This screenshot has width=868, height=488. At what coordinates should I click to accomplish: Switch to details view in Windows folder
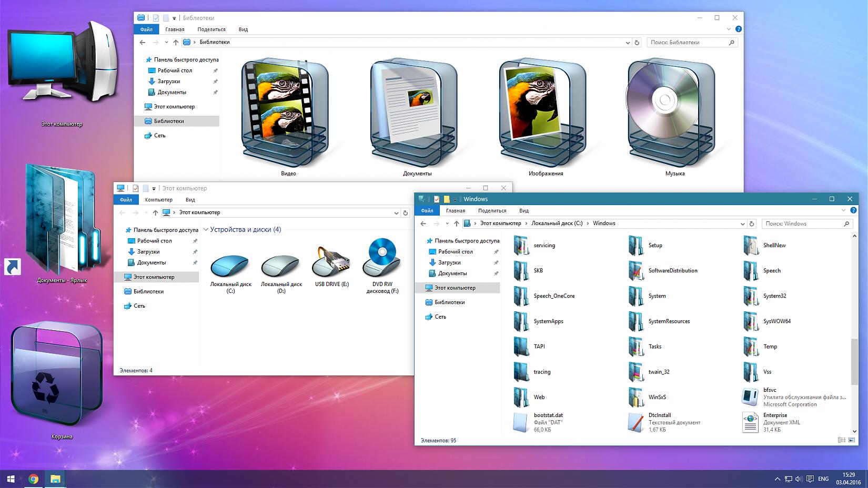[x=841, y=440]
